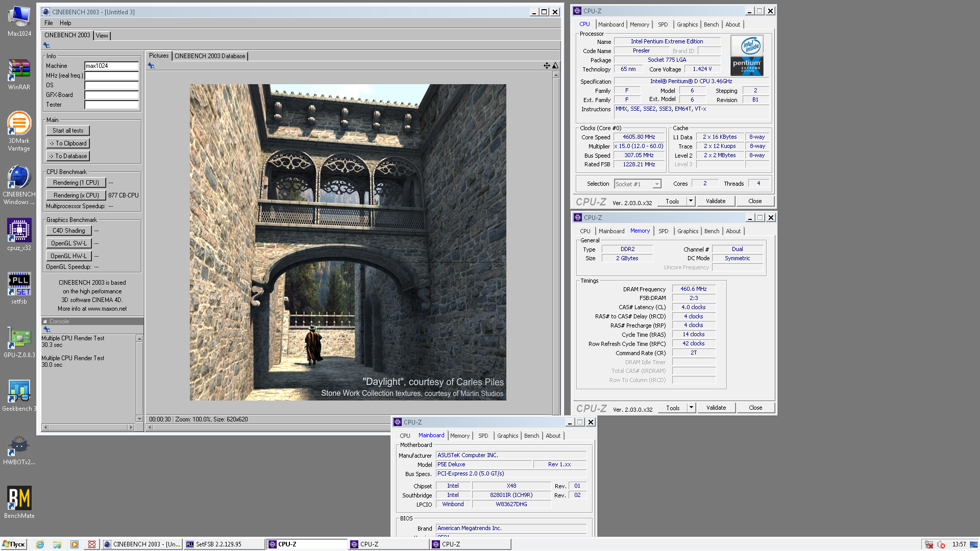Viewport: 980px width, 551px height.
Task: Switch to CINEBENCH 2003 Database tab
Action: pos(210,56)
